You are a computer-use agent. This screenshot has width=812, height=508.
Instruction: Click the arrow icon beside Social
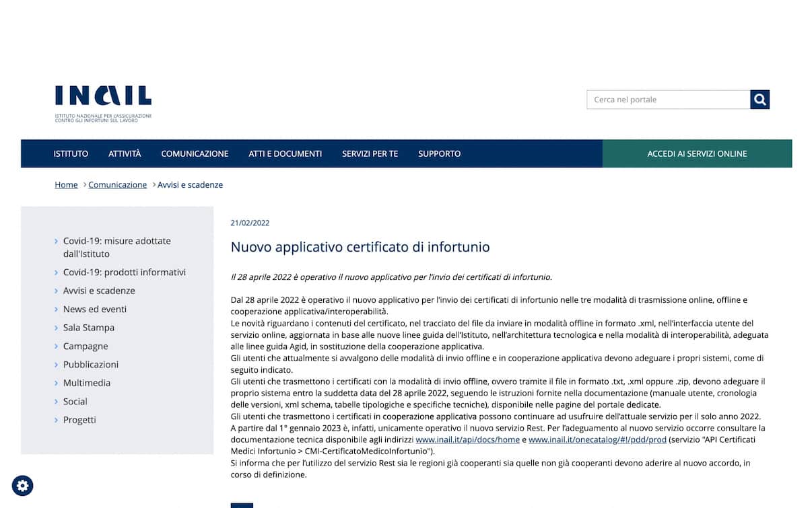[56, 401]
